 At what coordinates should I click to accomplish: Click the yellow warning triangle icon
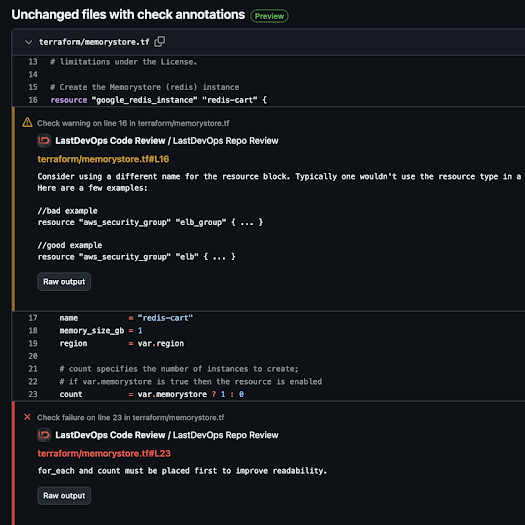tap(27, 123)
